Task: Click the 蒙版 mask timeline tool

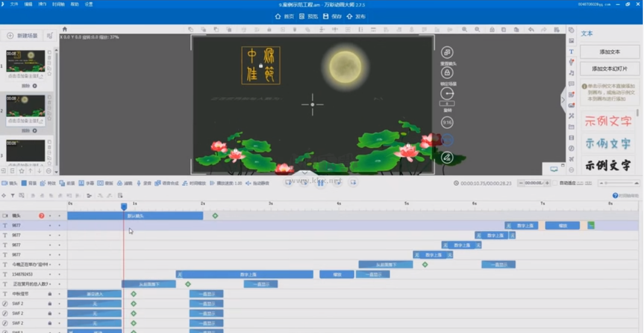Action: tap(105, 183)
